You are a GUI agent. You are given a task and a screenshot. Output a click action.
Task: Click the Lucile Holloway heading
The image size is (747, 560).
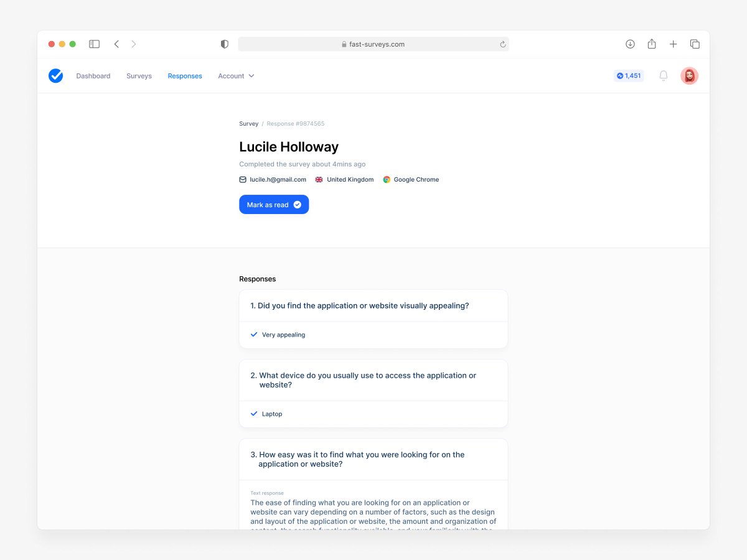point(289,147)
